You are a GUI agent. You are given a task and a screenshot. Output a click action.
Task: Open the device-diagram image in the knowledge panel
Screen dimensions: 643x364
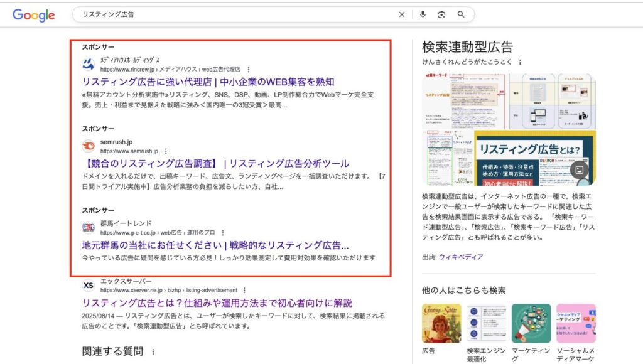553,101
